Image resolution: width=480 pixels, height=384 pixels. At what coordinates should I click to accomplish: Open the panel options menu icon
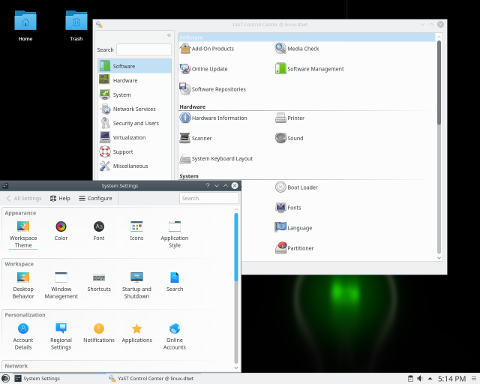(x=474, y=378)
